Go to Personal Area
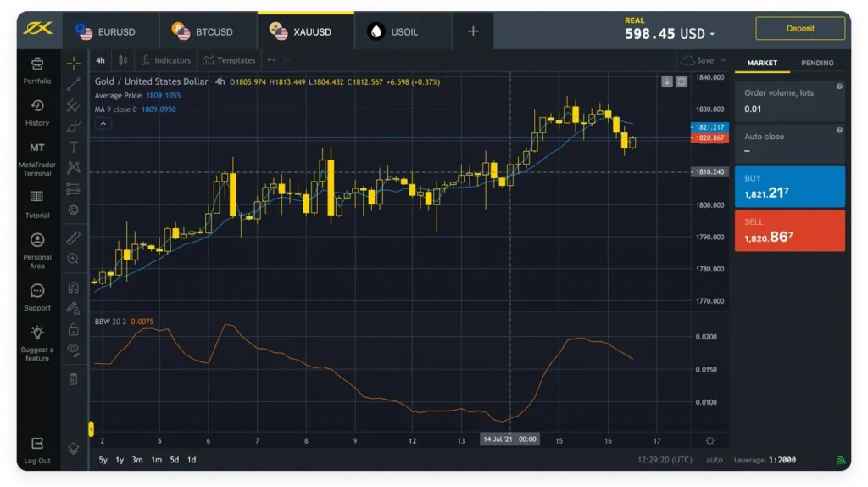The height and width of the screenshot is (487, 868). (x=37, y=250)
